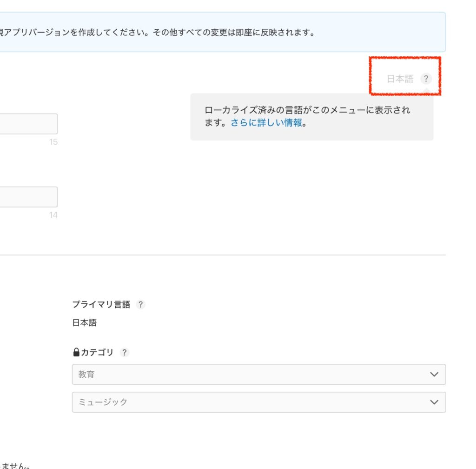The image size is (476, 469).
Task: Click the 14 character count indicator
Action: (53, 215)
